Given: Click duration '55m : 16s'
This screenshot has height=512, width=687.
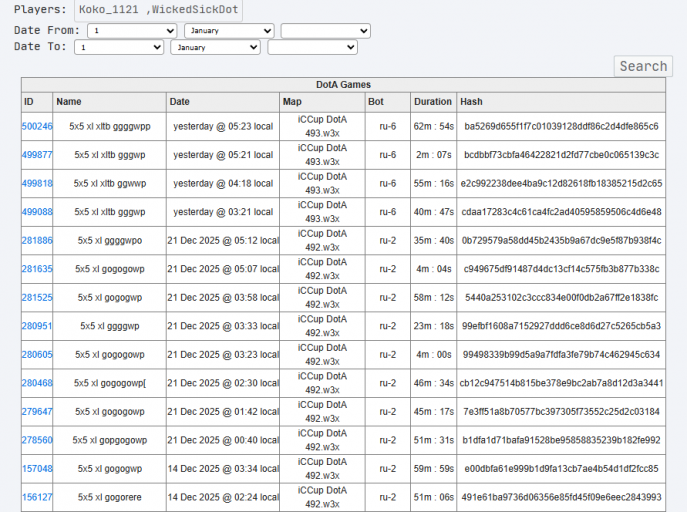Looking at the screenshot, I should pyautogui.click(x=434, y=183).
